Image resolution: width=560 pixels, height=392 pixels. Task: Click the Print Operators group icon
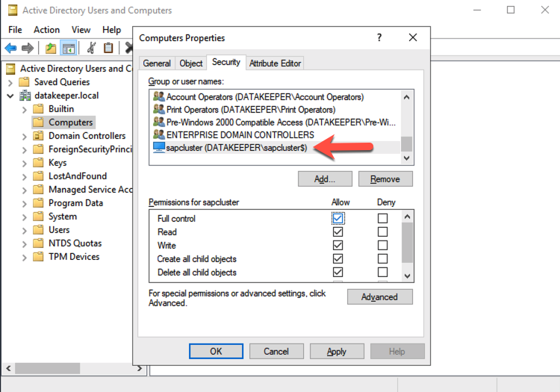pos(158,109)
